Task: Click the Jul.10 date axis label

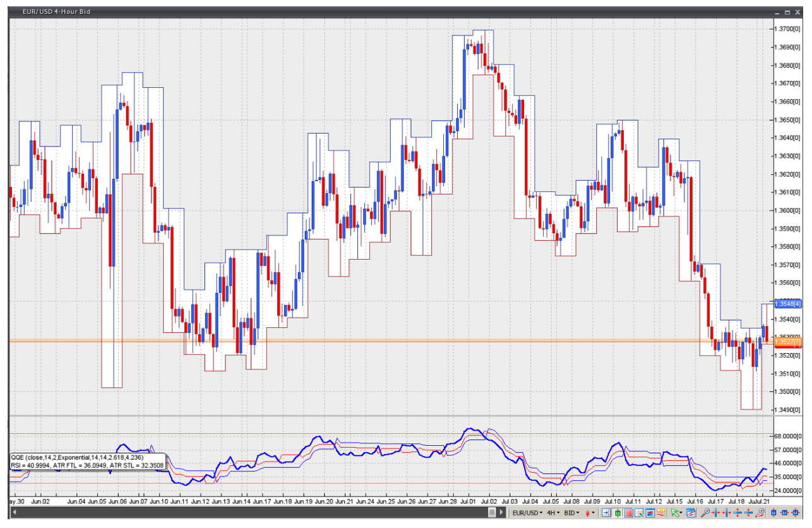Action: pyautogui.click(x=614, y=501)
